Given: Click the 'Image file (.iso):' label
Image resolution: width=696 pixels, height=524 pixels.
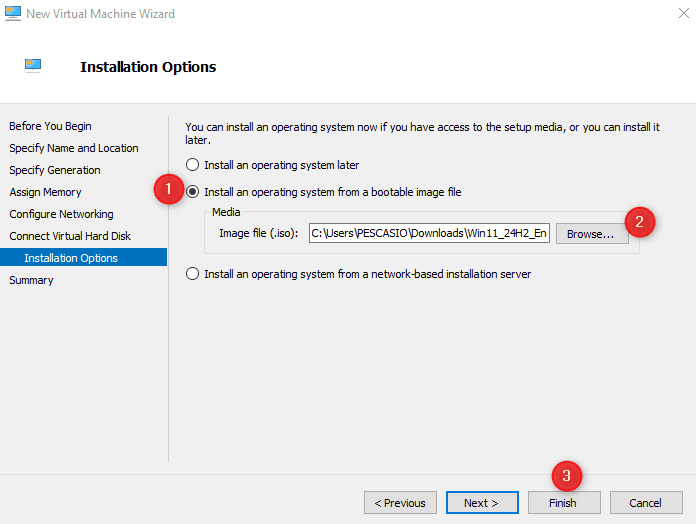Looking at the screenshot, I should point(258,233).
